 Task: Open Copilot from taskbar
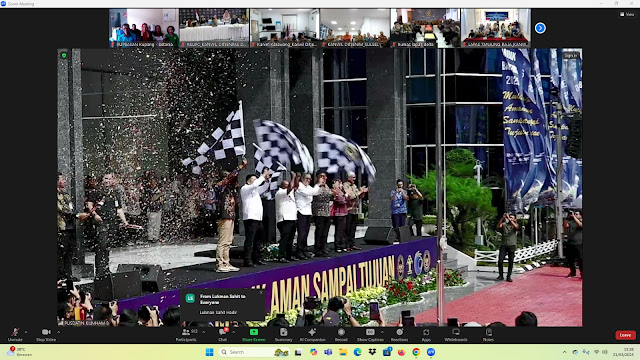click(313, 352)
